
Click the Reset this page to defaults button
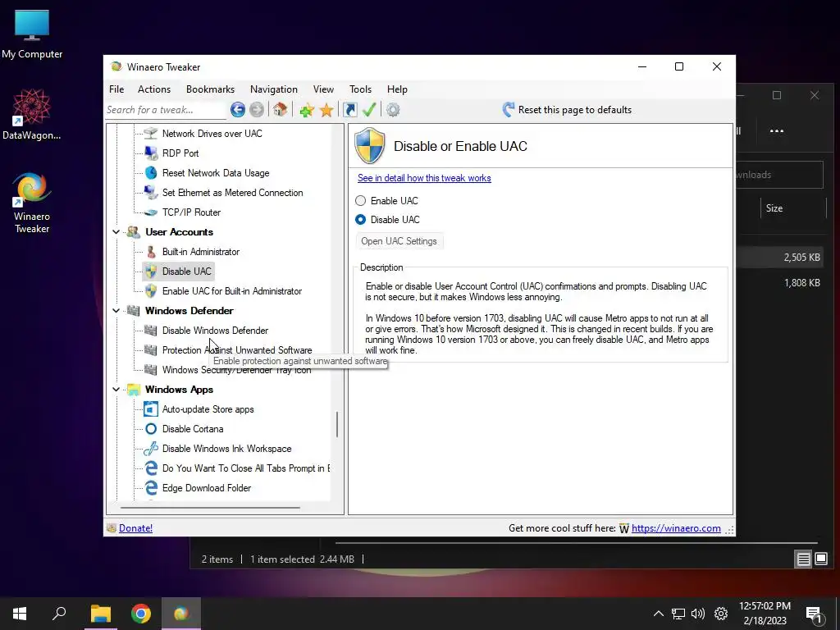point(567,110)
